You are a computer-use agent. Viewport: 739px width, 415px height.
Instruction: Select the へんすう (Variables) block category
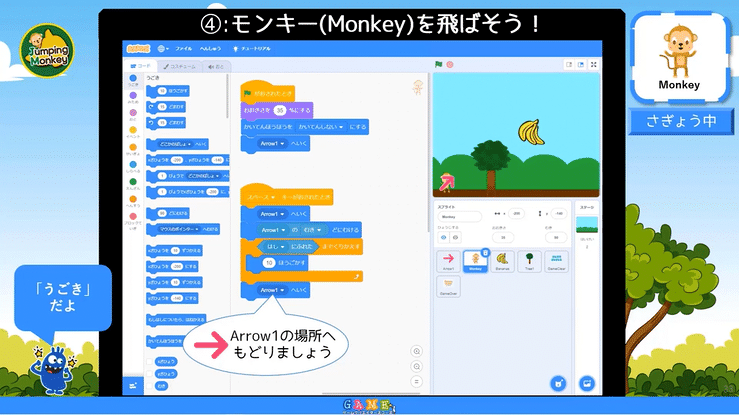[133, 202]
